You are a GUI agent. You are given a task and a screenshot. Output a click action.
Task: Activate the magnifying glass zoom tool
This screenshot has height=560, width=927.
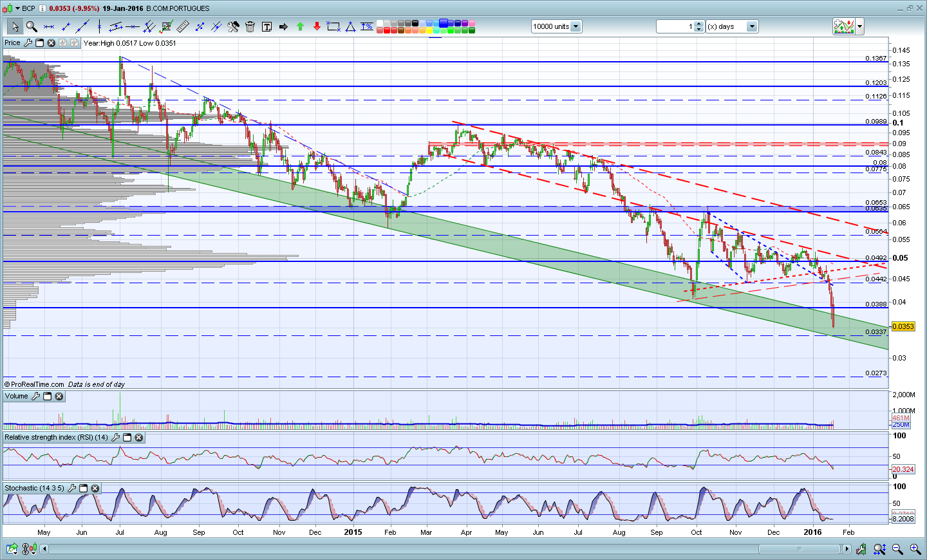[x=32, y=26]
